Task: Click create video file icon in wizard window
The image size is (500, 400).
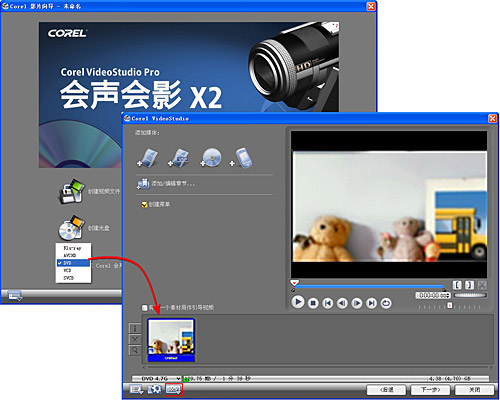Action: click(x=71, y=191)
